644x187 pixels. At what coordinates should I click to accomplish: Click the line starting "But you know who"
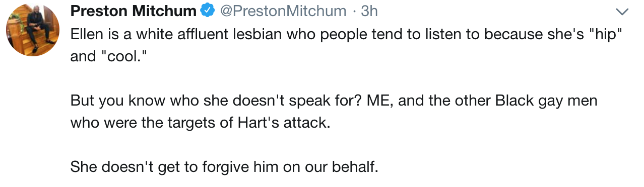334,100
